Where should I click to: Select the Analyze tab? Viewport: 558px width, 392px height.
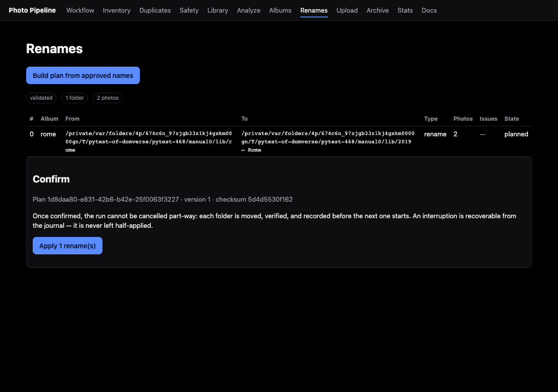click(249, 10)
